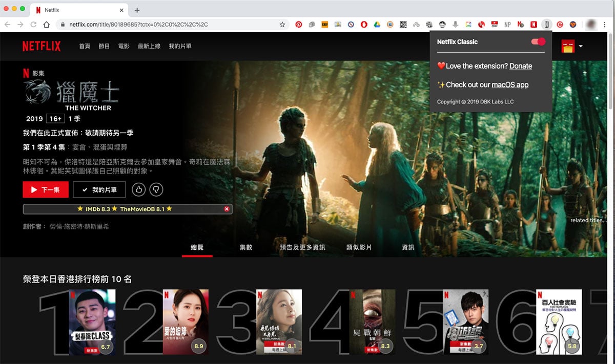
Task: Switch to the 集數 tab
Action: pyautogui.click(x=246, y=247)
